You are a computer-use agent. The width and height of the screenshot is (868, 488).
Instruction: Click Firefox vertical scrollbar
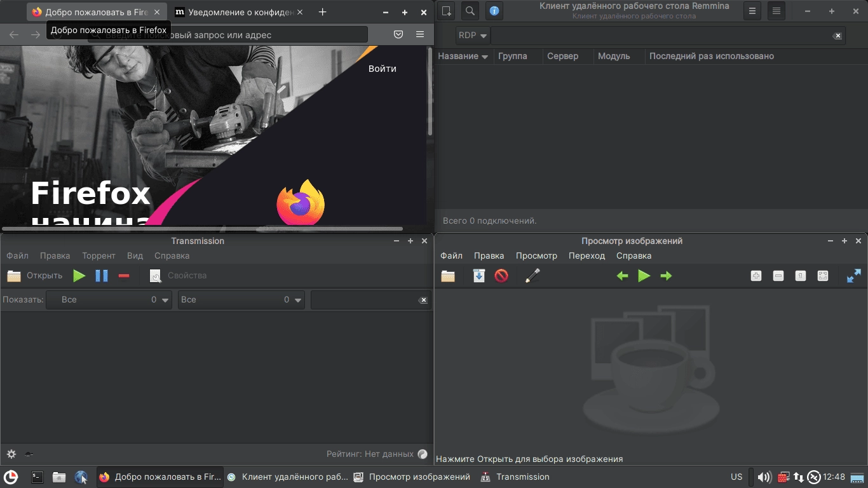click(x=430, y=91)
